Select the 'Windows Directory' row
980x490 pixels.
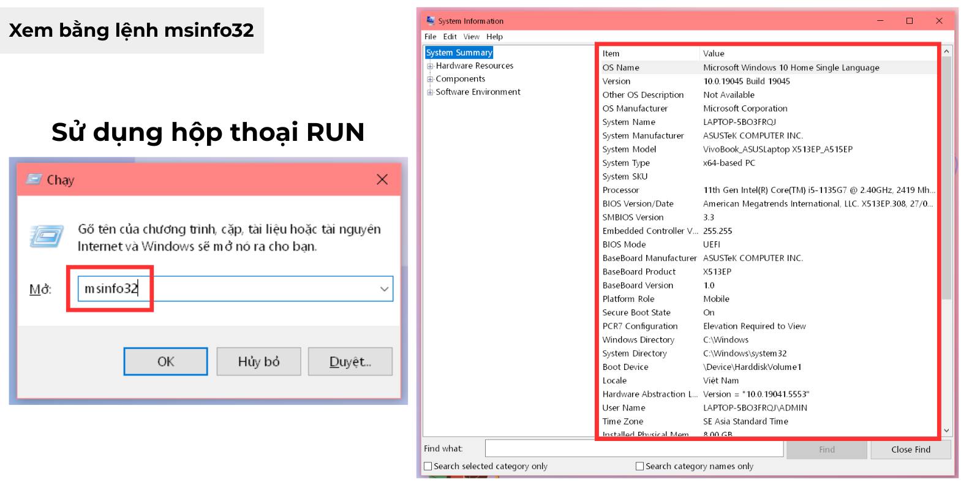pos(767,340)
